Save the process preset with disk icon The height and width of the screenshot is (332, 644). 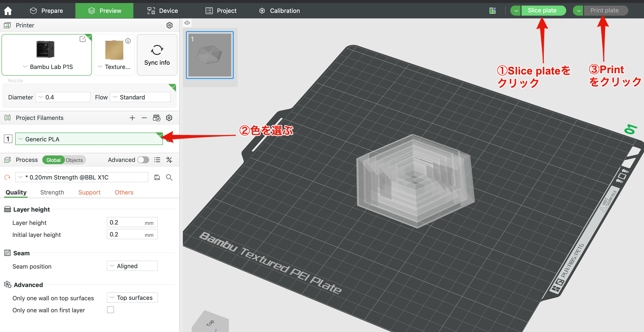[157, 177]
